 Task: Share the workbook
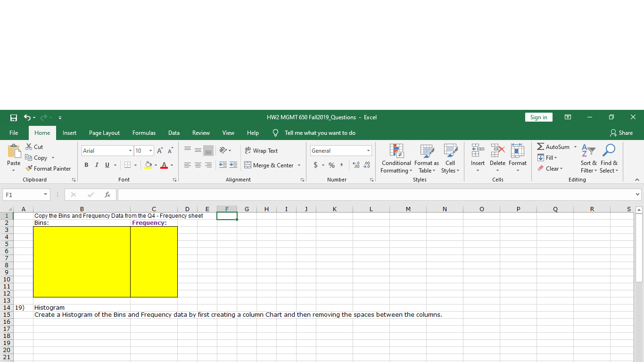click(621, 133)
